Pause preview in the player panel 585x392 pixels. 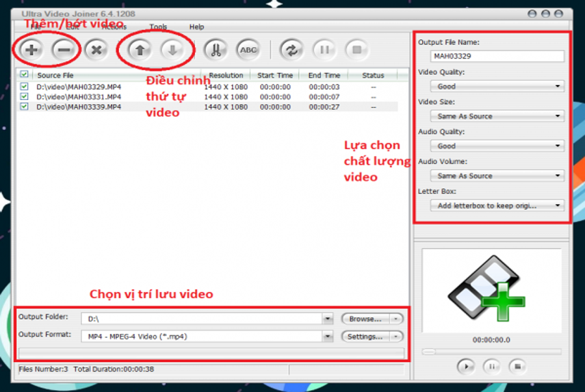pos(492,366)
